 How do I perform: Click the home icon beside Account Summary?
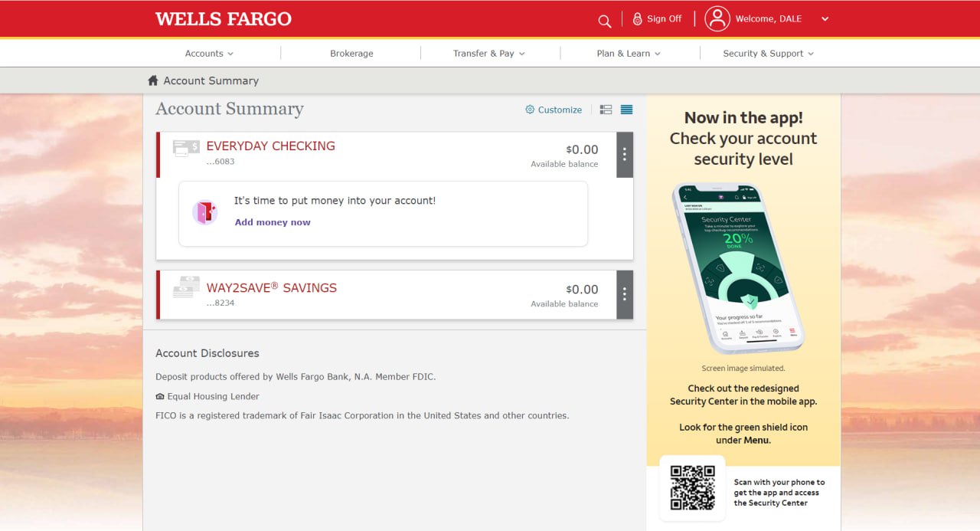coord(153,80)
